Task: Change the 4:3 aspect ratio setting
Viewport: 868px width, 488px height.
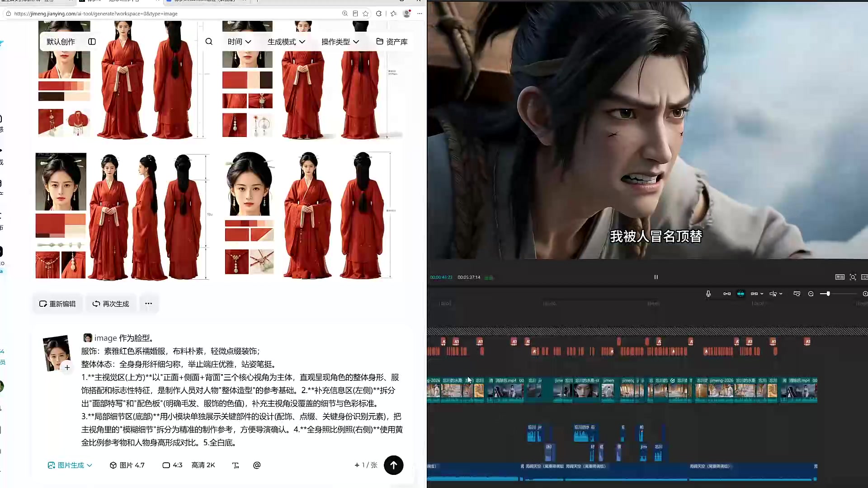Action: (x=172, y=465)
